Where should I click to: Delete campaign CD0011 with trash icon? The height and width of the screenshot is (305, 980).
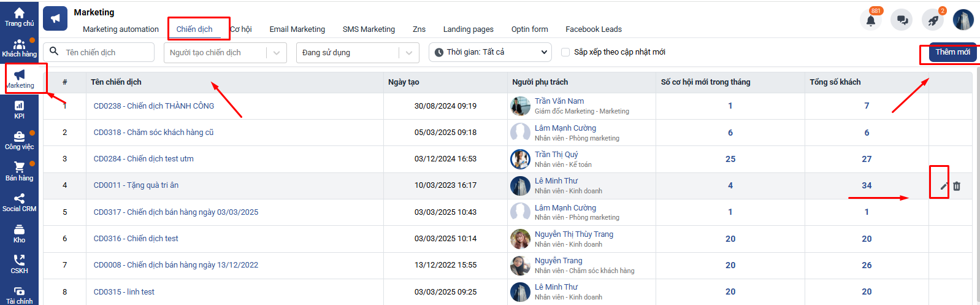[957, 186]
